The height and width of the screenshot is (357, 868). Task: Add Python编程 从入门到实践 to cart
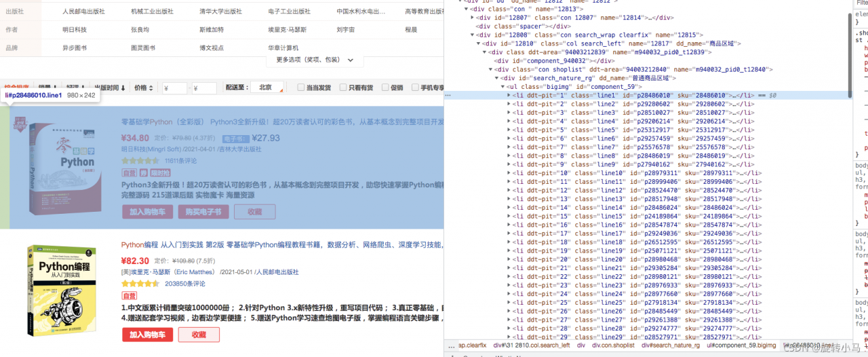pos(147,335)
